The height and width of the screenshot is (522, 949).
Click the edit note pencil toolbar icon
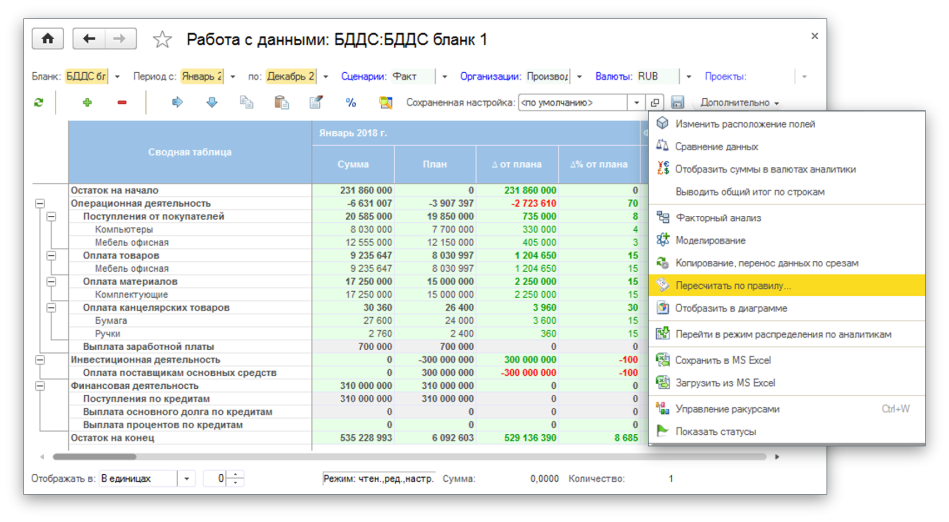pos(316,102)
